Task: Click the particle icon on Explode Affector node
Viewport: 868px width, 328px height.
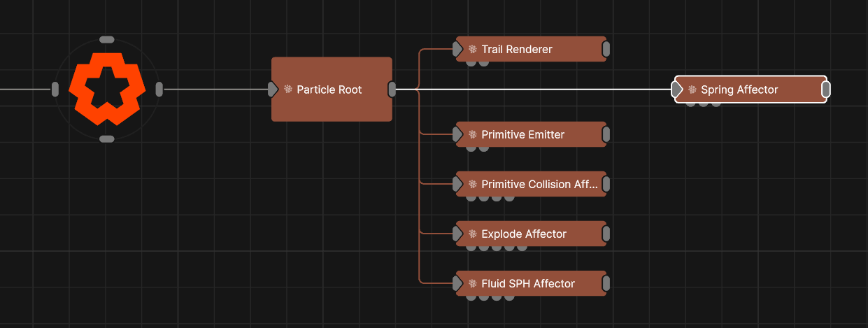Action: 473,234
